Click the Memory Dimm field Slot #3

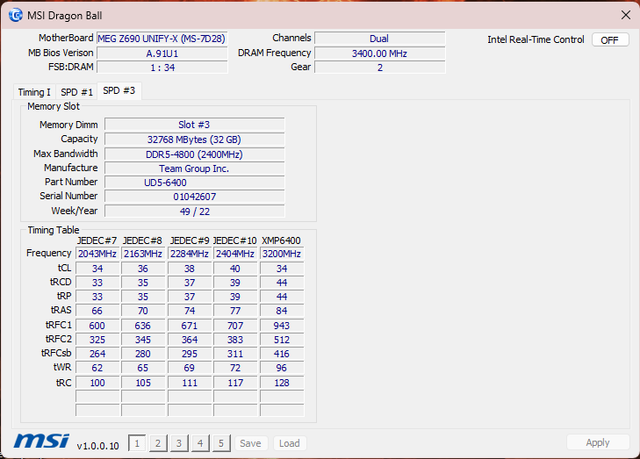[x=194, y=124]
